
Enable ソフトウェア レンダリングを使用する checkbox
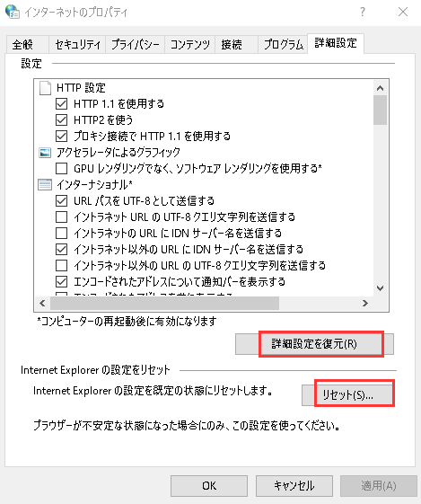tap(61, 168)
